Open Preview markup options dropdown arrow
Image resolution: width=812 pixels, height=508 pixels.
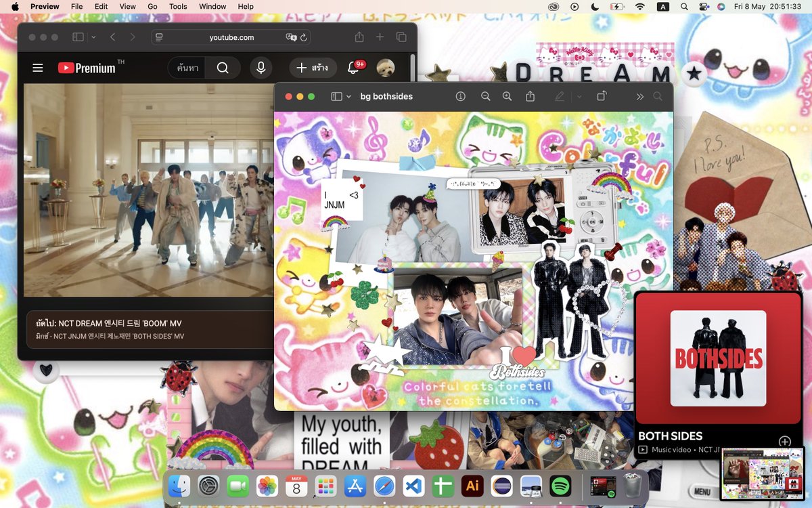pyautogui.click(x=579, y=97)
